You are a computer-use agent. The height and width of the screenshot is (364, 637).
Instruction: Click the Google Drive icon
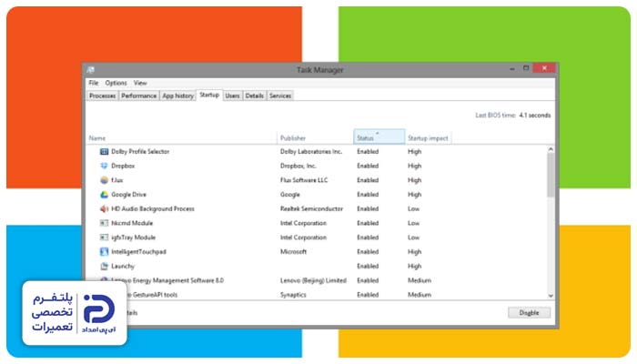104,195
